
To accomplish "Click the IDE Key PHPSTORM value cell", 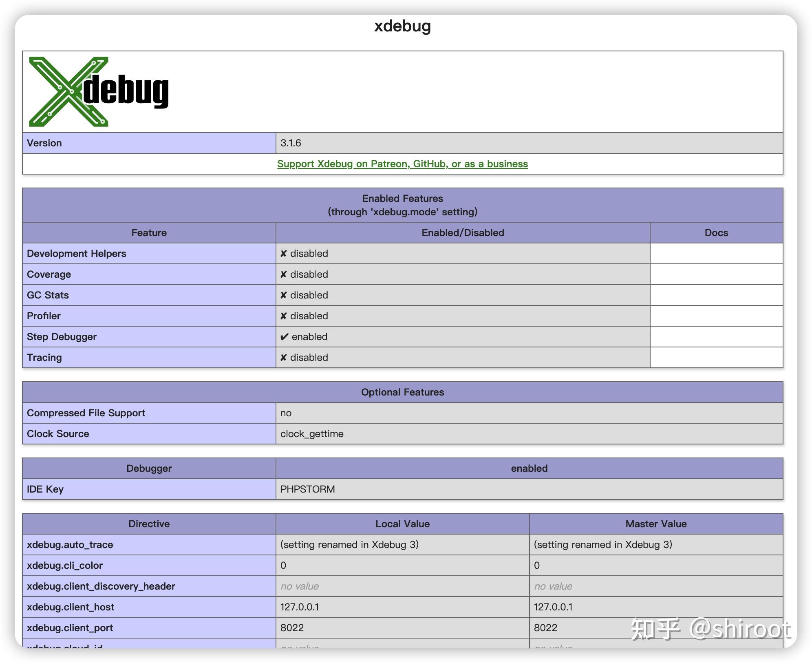I will click(x=307, y=489).
